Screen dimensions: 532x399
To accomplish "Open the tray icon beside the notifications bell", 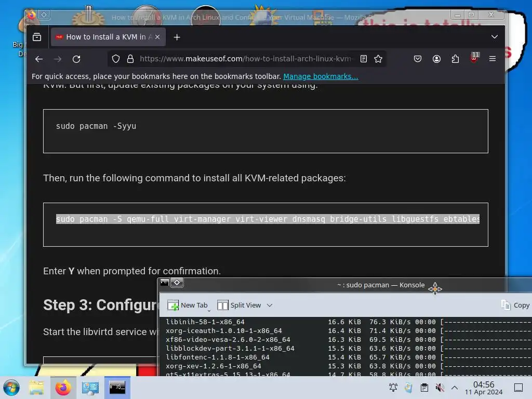I will click(409, 388).
